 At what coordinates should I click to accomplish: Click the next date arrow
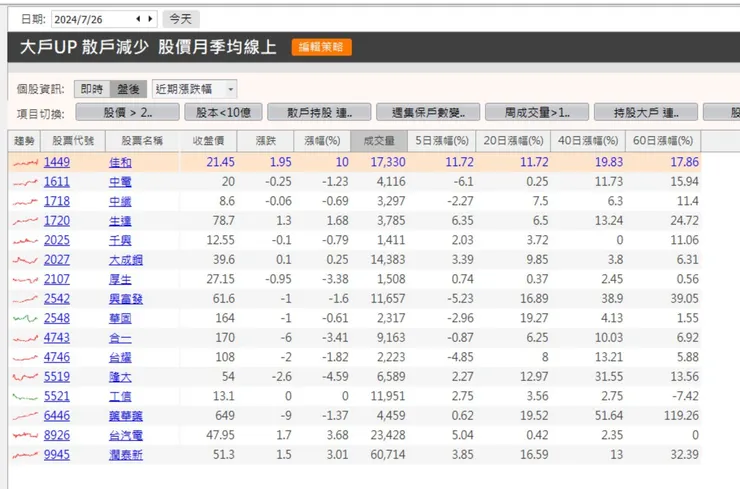click(150, 19)
